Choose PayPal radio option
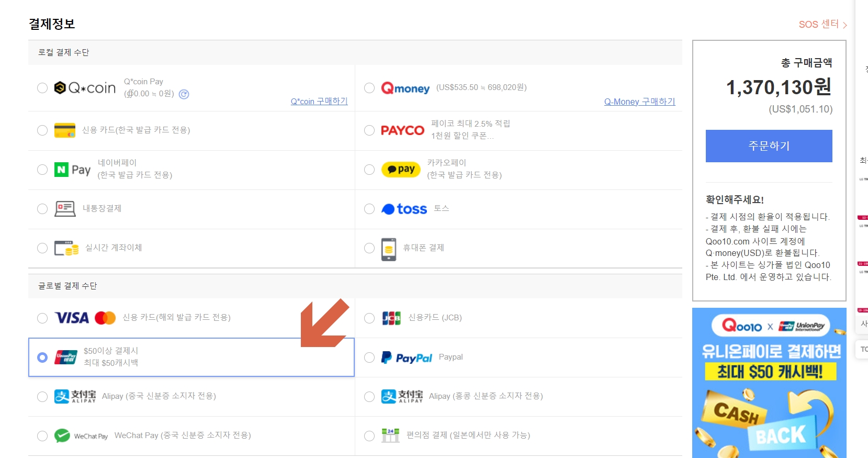The image size is (868, 458). 369,358
